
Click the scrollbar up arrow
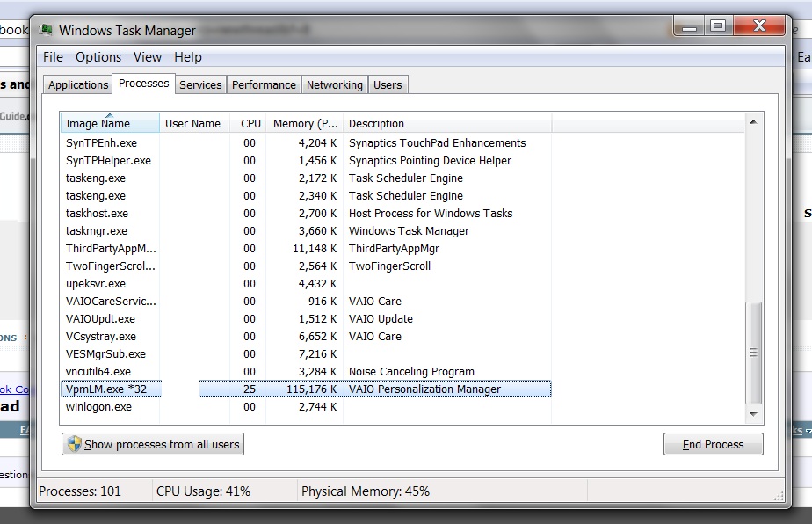tap(753, 122)
